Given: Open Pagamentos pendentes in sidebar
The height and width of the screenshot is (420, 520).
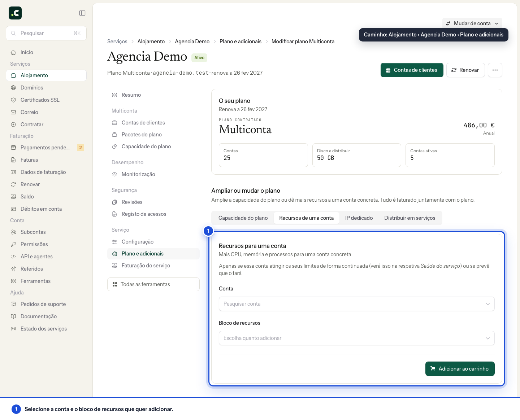Looking at the screenshot, I should pyautogui.click(x=46, y=148).
